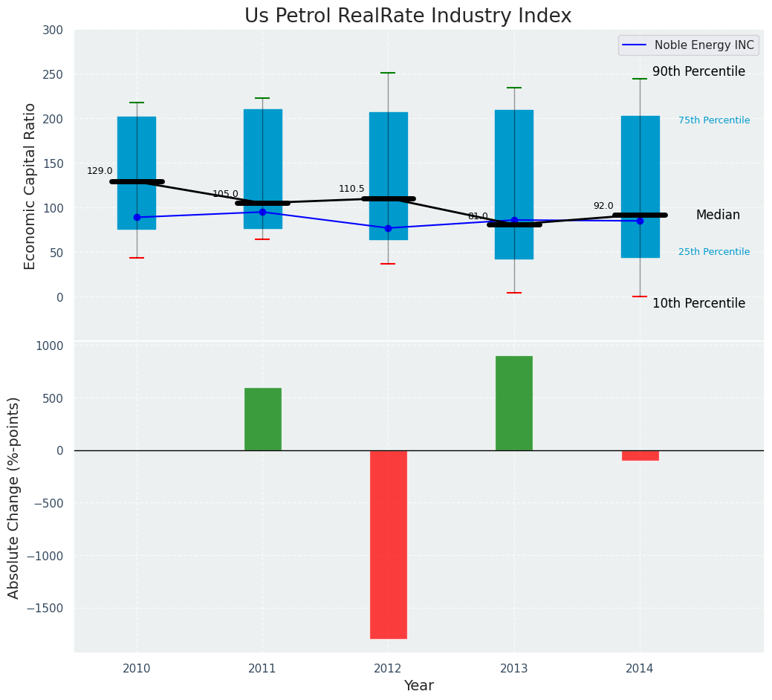Click the chart title Us Petrol RealRate Industry Index
Viewport: 772px width, 700px height.
(x=408, y=16)
